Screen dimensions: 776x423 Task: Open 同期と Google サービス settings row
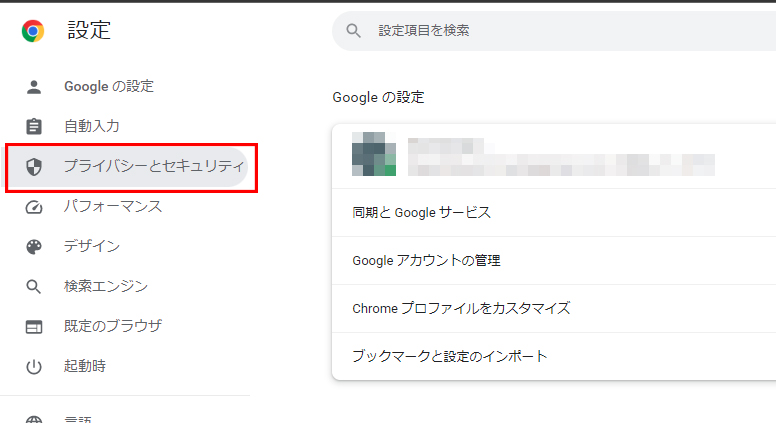coord(554,213)
